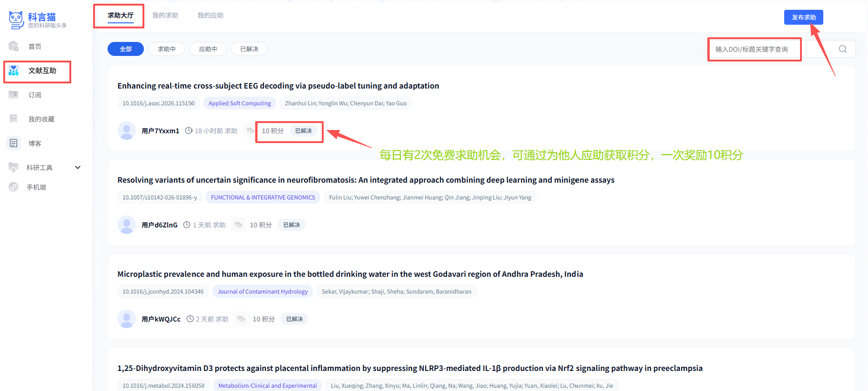Open 文献互助 in the sidebar
This screenshot has width=868, height=391.
tap(42, 70)
